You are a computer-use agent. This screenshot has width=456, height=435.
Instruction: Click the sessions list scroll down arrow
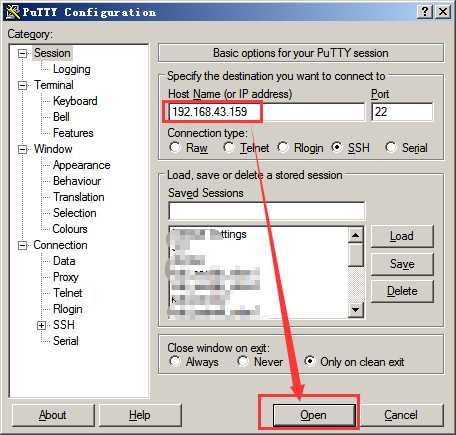click(356, 310)
